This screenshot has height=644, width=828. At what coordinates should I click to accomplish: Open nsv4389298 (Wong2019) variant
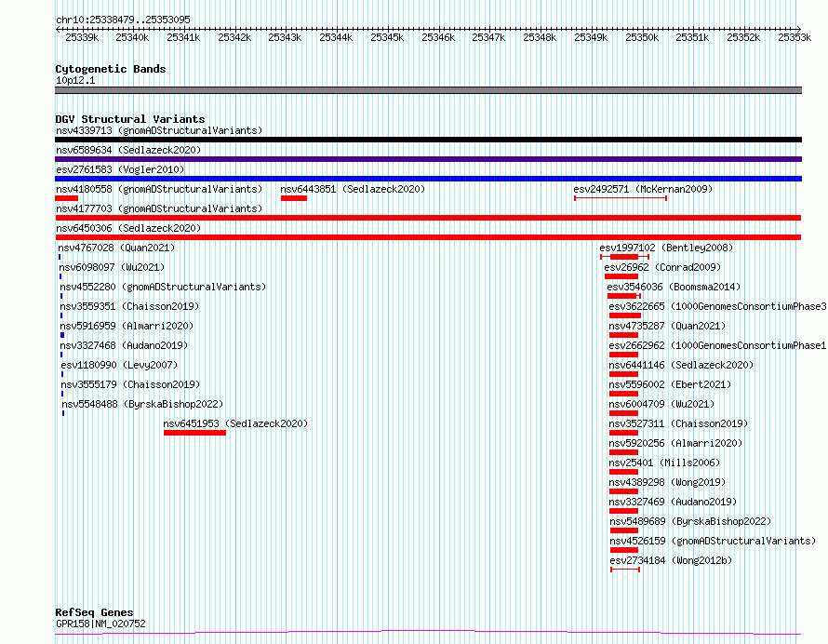click(x=667, y=482)
